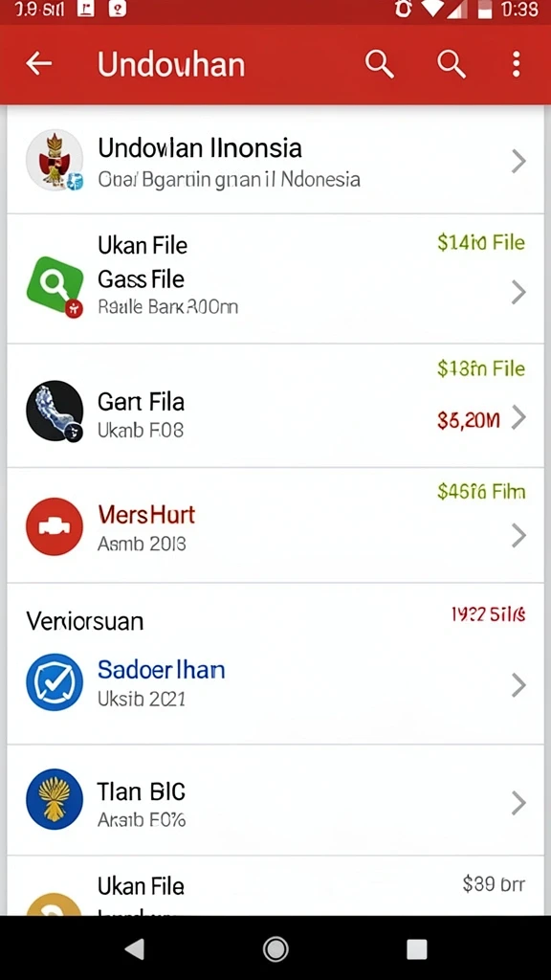The image size is (551, 980).
Task: Open the three-dot overflow menu
Action: pyautogui.click(x=516, y=64)
